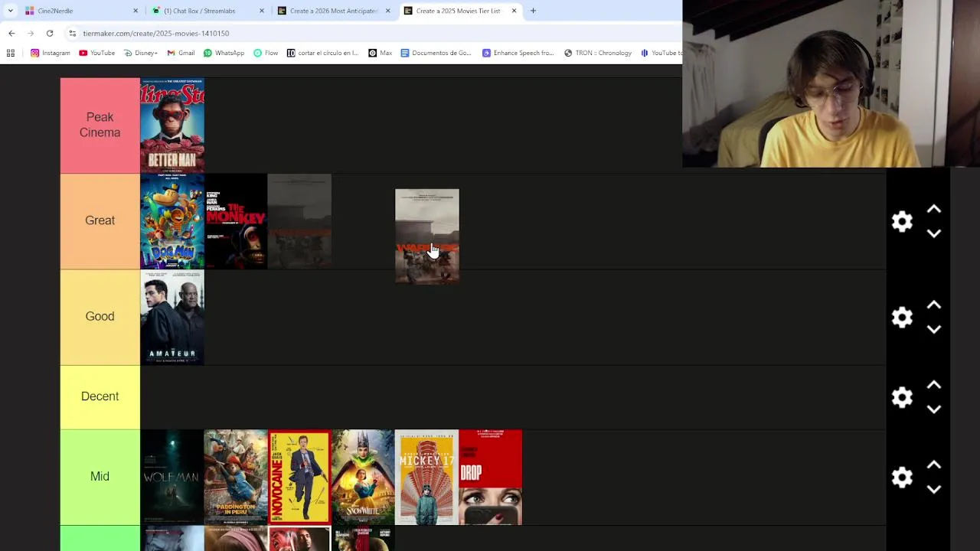
Task: Click the Peak Cinema tier label
Action: [x=100, y=125]
